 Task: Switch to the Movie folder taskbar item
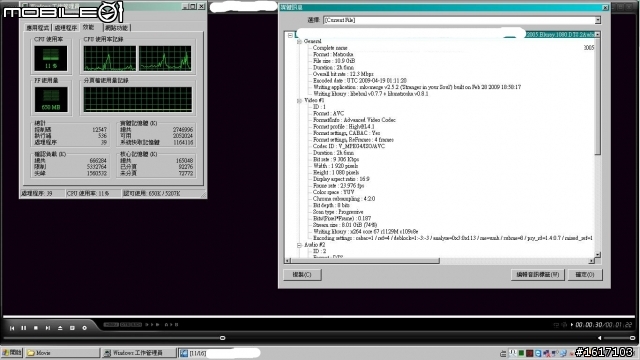click(62, 353)
